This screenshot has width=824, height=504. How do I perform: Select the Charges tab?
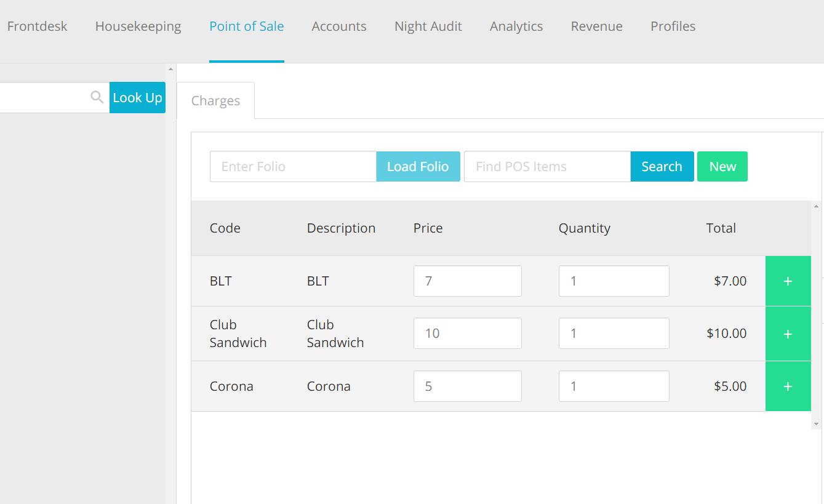[215, 101]
